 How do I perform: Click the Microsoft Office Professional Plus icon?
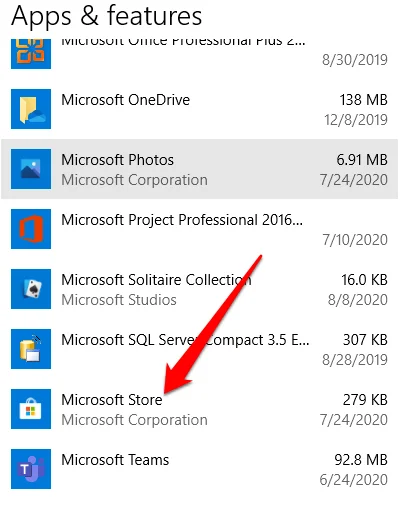31,54
